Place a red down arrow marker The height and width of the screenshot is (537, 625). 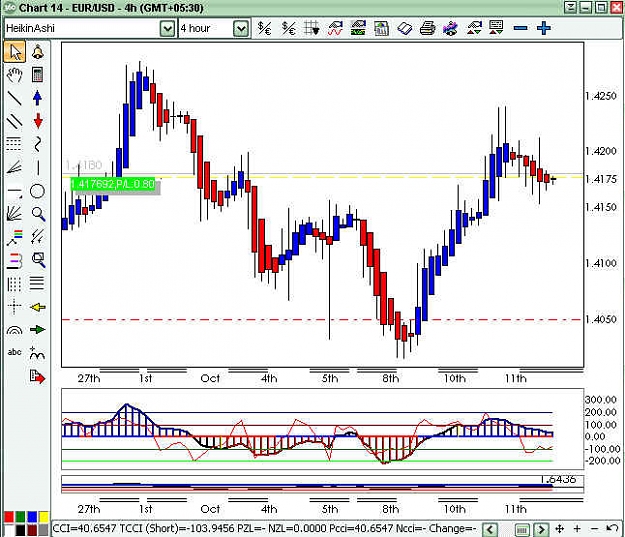point(37,121)
